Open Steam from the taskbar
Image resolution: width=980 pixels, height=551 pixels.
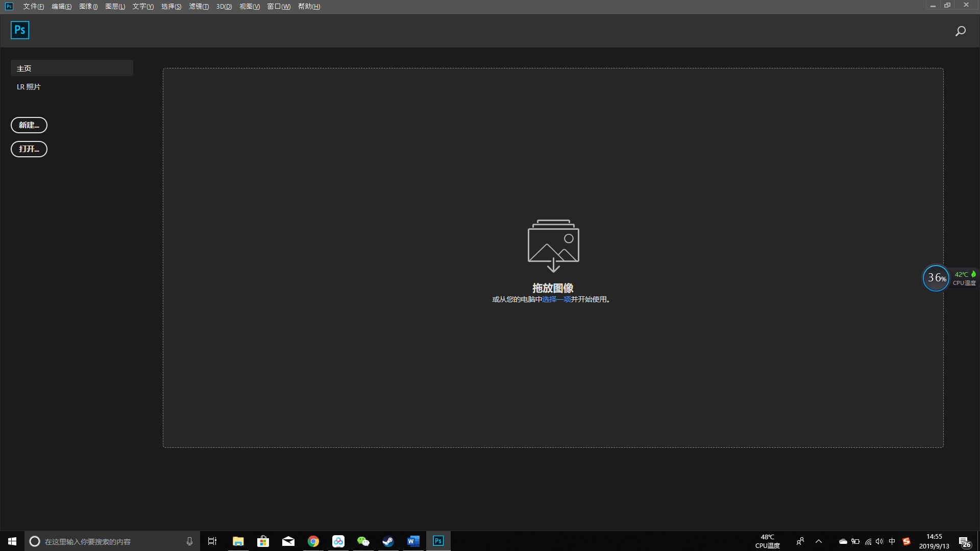pyautogui.click(x=388, y=541)
